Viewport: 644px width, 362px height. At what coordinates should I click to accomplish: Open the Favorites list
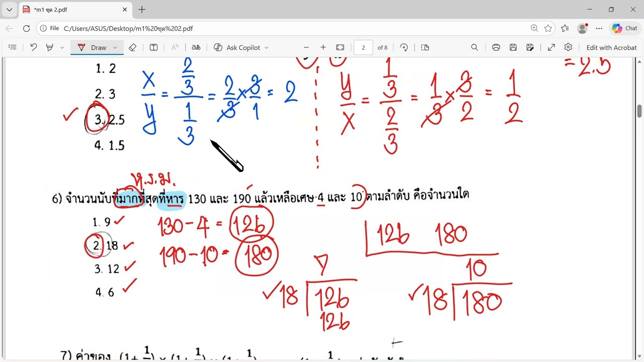(x=565, y=29)
